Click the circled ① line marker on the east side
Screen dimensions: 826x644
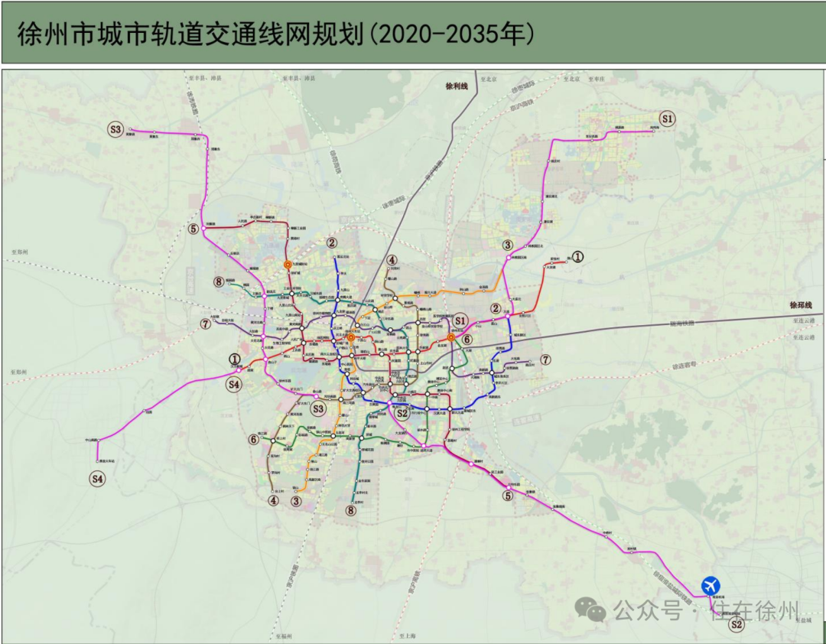pos(580,256)
